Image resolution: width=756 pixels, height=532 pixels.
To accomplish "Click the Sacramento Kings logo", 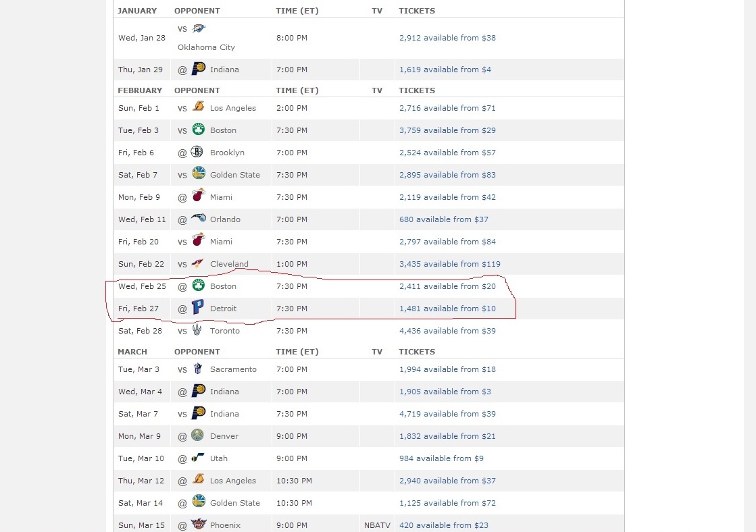I will 198,369.
